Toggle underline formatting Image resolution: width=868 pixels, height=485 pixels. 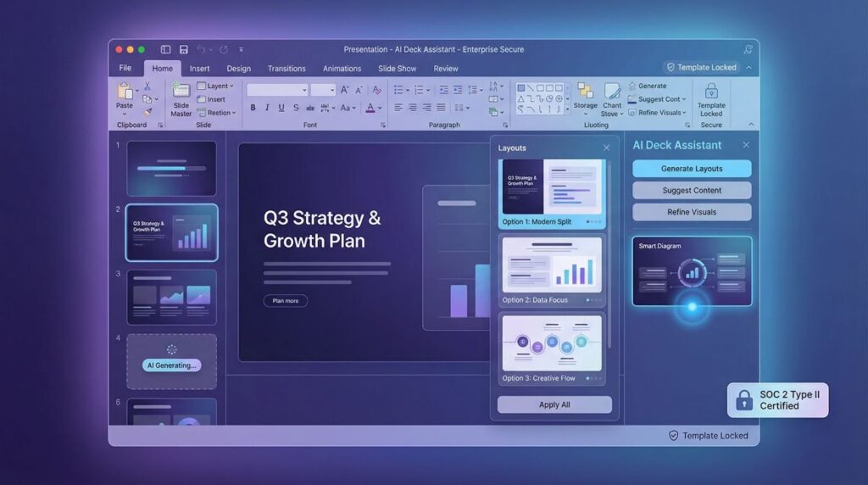pyautogui.click(x=281, y=108)
